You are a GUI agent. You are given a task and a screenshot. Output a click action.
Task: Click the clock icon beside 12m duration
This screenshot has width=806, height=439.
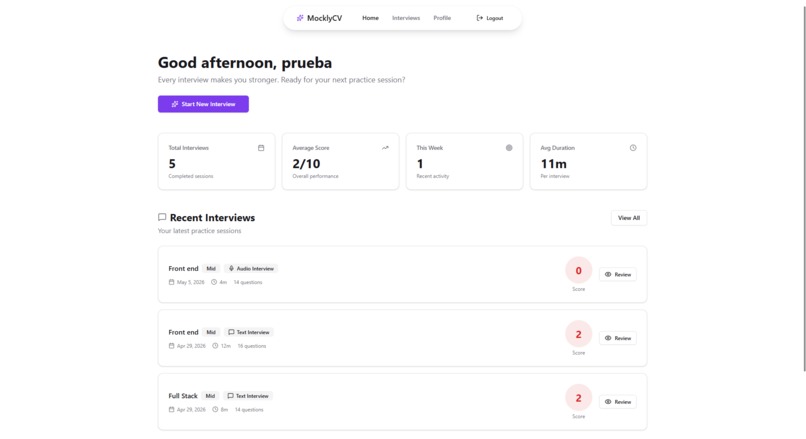pyautogui.click(x=215, y=346)
